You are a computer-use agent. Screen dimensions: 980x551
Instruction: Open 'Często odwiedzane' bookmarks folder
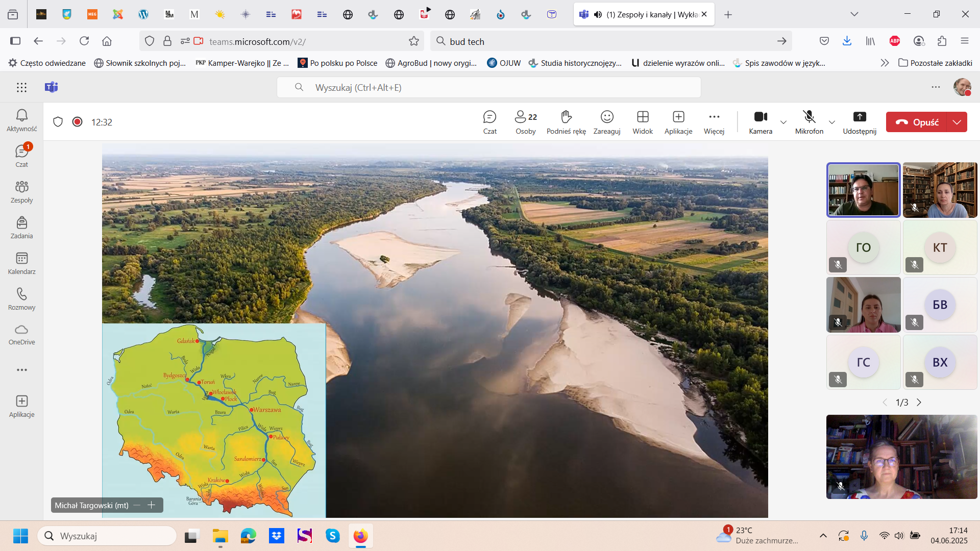tap(47, 63)
